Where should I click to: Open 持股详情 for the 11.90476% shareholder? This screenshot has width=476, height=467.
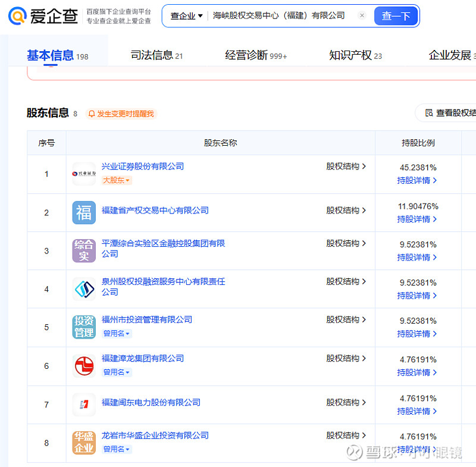click(417, 219)
